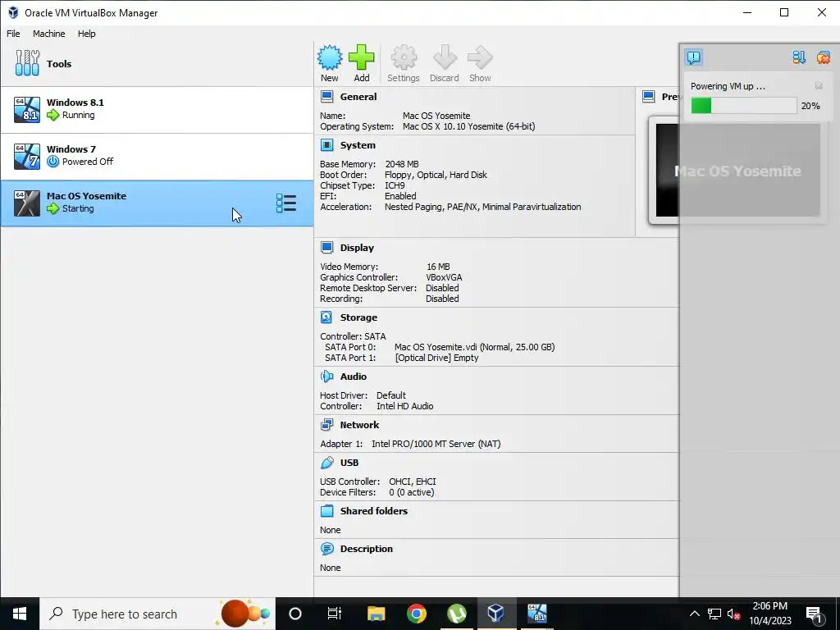Open the File menu
The image size is (840, 630).
13,33
